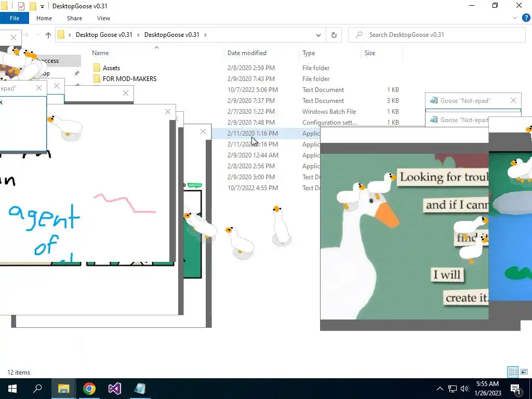Expand chevron between the two breadcrumb folders

pos(138,35)
